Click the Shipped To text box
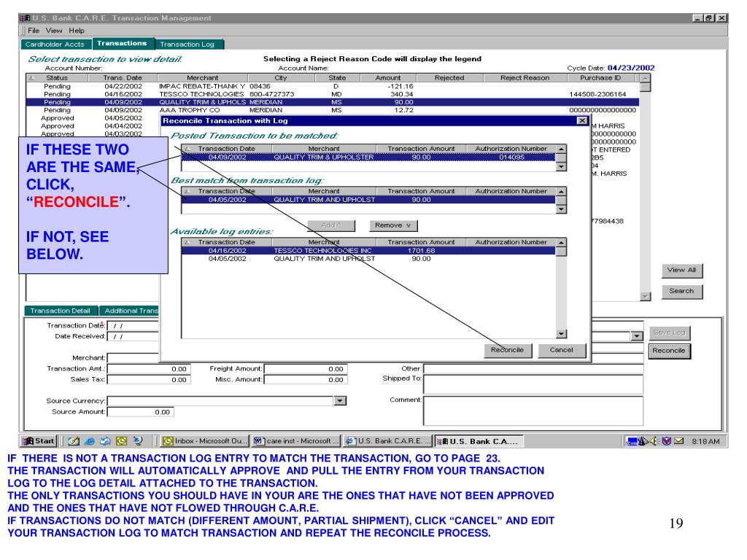 [533, 384]
